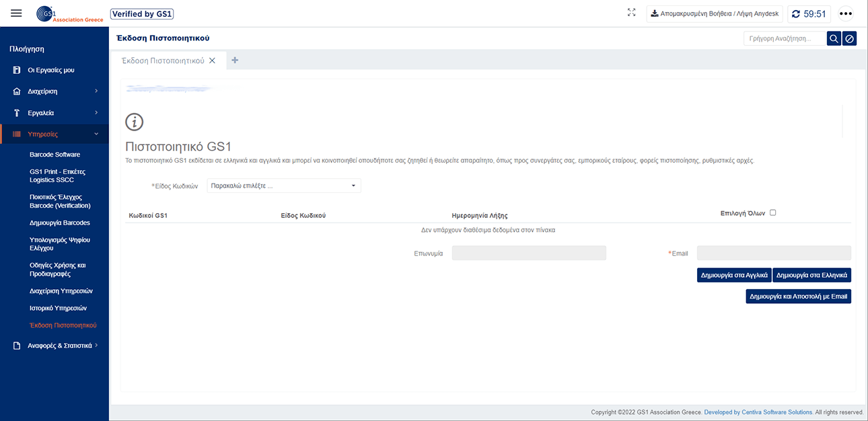Click the Είδος Κωδικού column header
The width and height of the screenshot is (868, 421).
pos(303,215)
